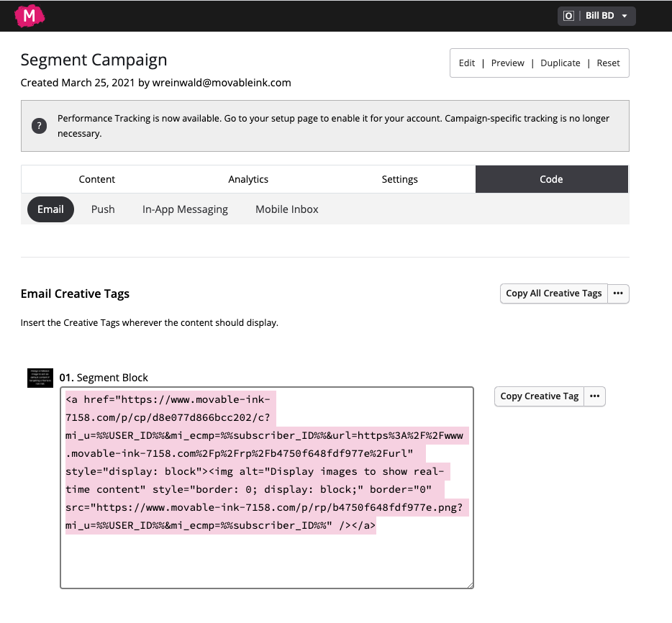The height and width of the screenshot is (623, 672).
Task: Open In-App Messaging channel
Action: (185, 209)
